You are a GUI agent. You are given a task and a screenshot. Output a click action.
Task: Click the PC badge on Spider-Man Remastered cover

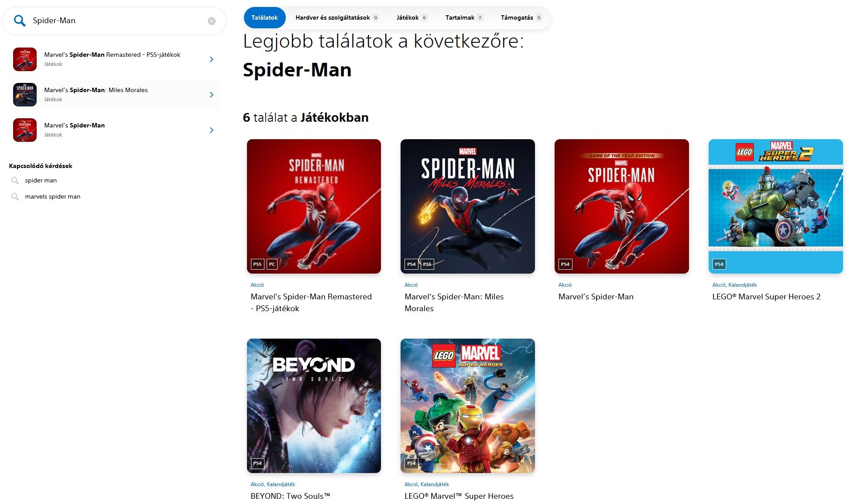(x=272, y=264)
